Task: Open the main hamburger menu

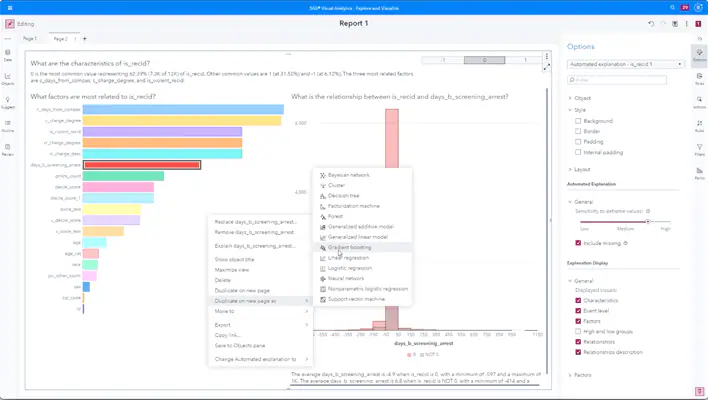Action: pos(9,8)
